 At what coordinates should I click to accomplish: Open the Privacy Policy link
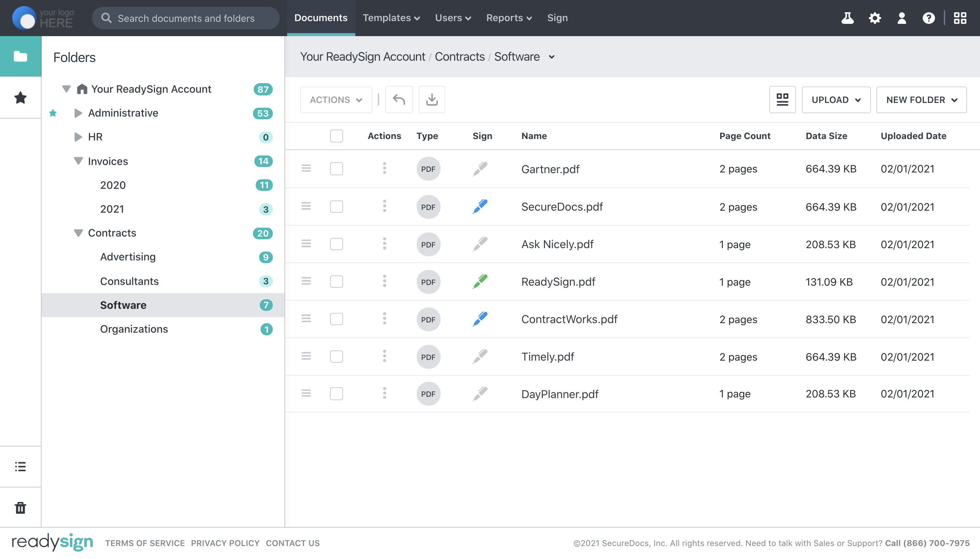pos(225,543)
